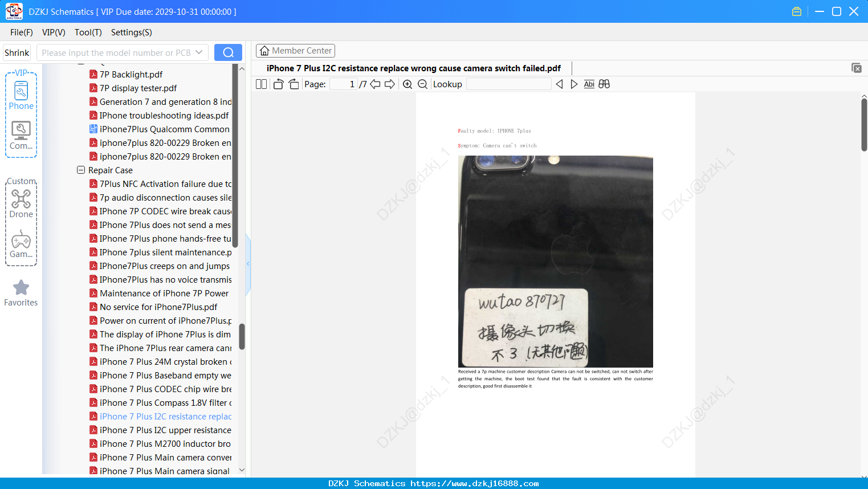Open 7P display tester.pdf
The height and width of the screenshot is (489, 868).
tap(138, 88)
